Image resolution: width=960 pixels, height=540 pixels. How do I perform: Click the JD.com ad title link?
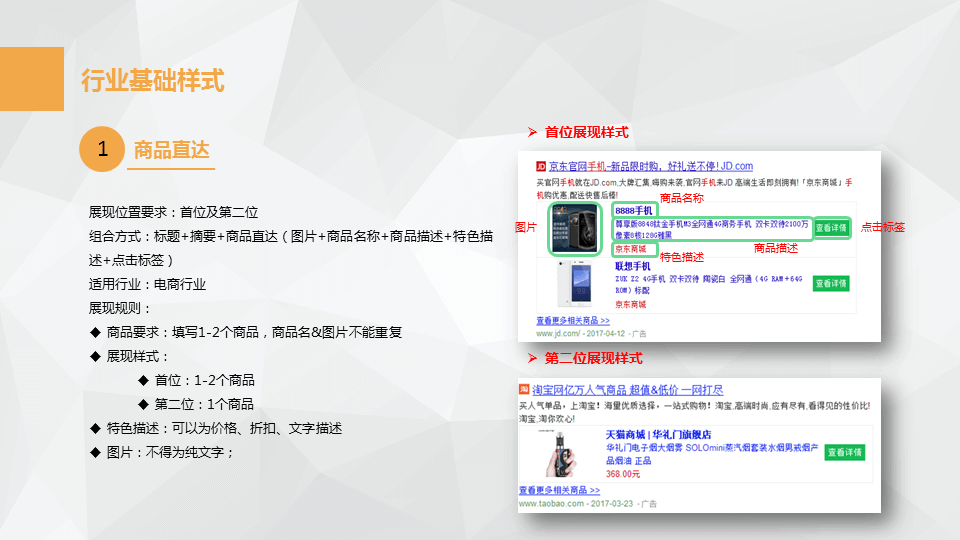(650, 166)
